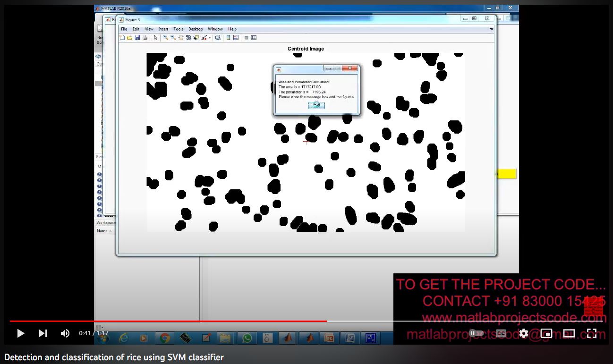Click the 'Centroid Image' plot title

(x=306, y=49)
